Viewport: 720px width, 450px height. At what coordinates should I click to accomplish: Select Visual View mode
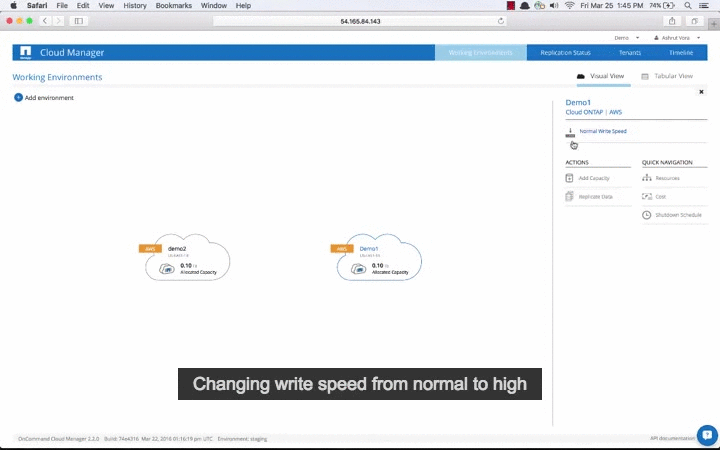(x=601, y=76)
